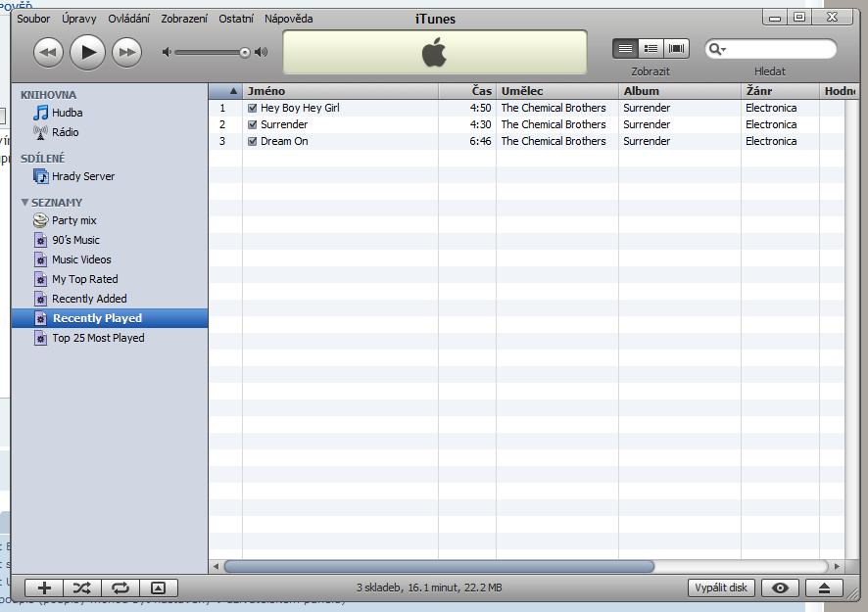Toggle shuffle playback
The height and width of the screenshot is (612, 868).
pos(82,588)
